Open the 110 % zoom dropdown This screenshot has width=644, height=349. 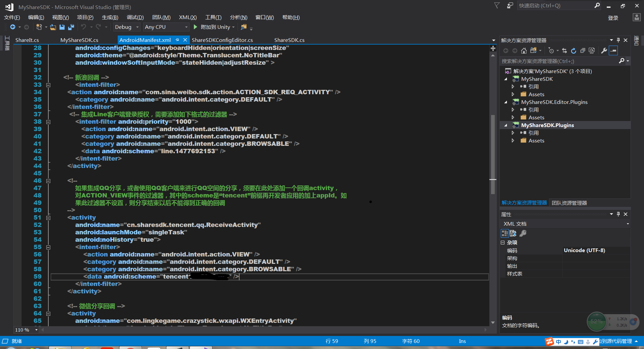pyautogui.click(x=36, y=330)
